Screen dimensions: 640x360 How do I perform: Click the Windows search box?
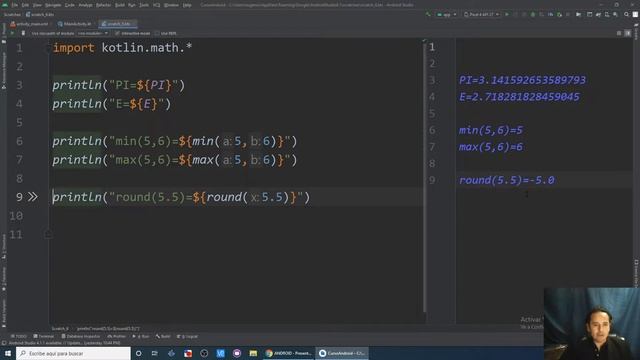coord(73,353)
